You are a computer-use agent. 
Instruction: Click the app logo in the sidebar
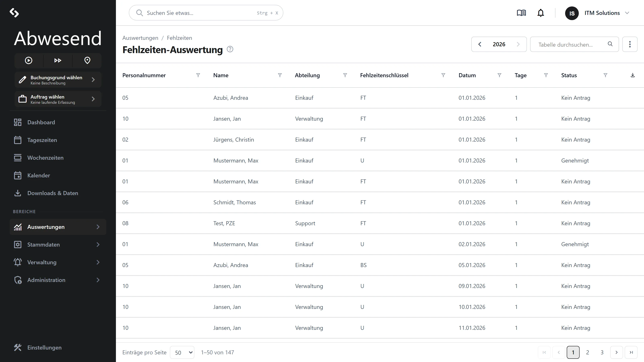[x=14, y=13]
